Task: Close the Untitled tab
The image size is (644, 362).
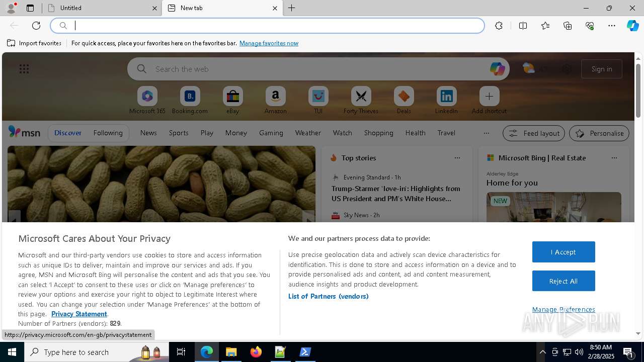Action: [x=154, y=8]
